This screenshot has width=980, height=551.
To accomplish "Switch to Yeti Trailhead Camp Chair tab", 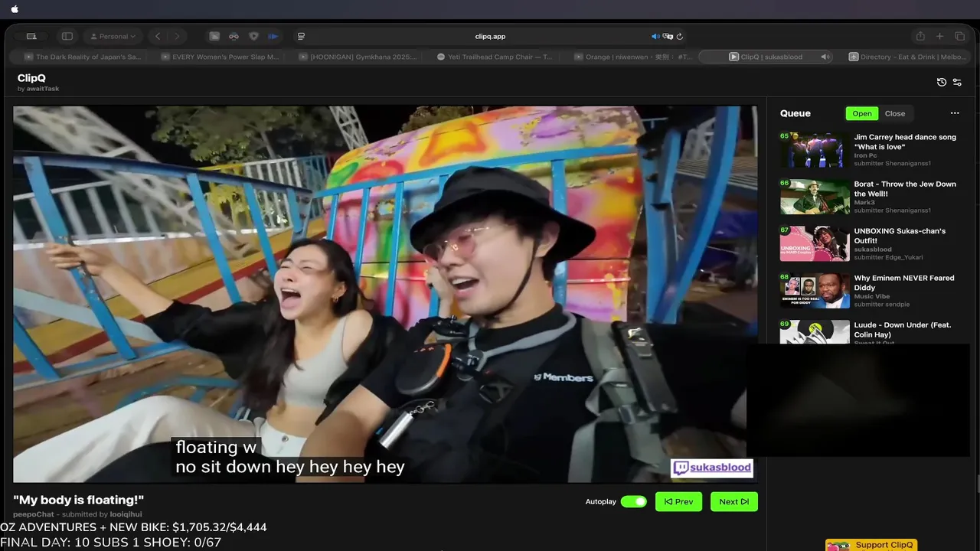I will tap(495, 57).
